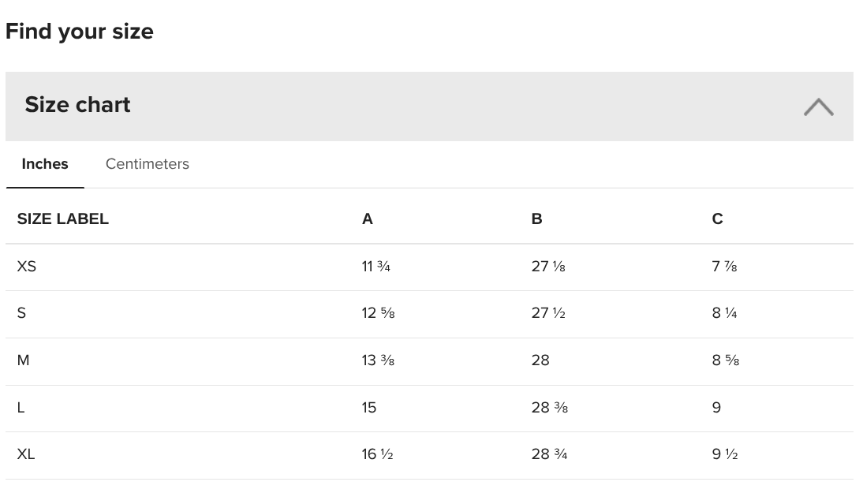Click column header B
Screen dimensions: 863x504
pyautogui.click(x=536, y=219)
